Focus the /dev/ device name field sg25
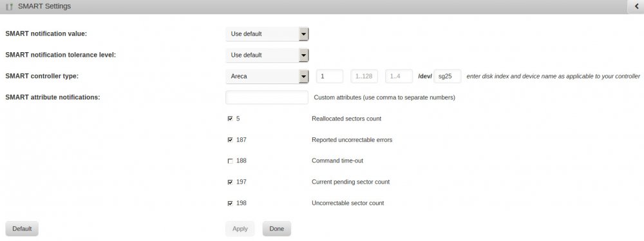Image resolution: width=644 pixels, height=241 pixels. (x=448, y=76)
